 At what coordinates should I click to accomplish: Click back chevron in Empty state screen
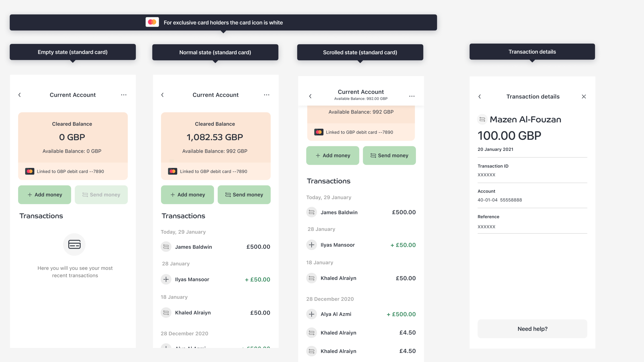tap(20, 95)
